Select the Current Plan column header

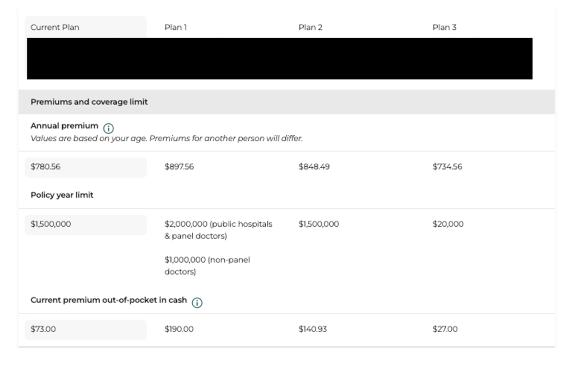click(x=55, y=27)
